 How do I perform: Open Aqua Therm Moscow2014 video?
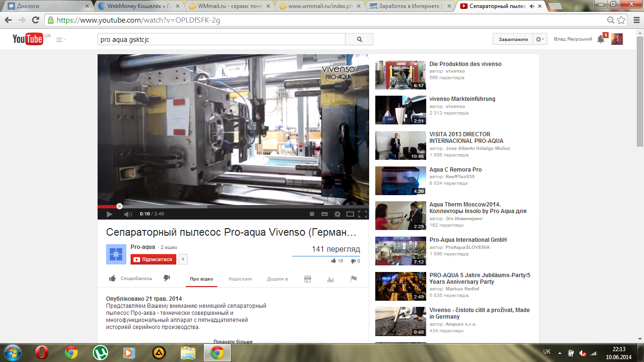(478, 208)
